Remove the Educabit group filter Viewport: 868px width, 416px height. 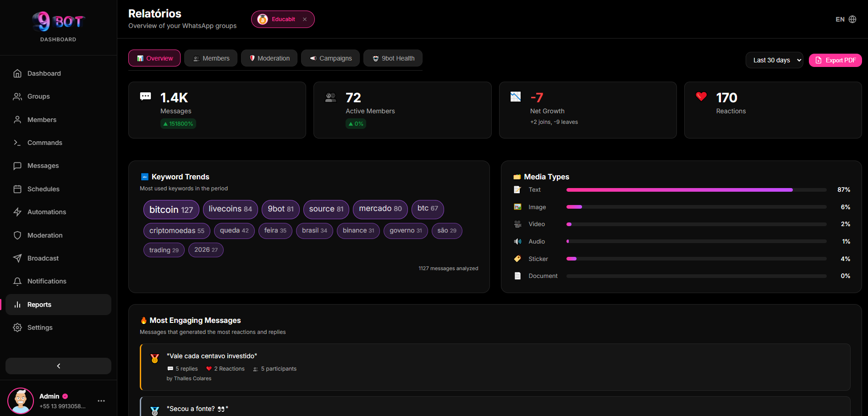pyautogui.click(x=305, y=19)
